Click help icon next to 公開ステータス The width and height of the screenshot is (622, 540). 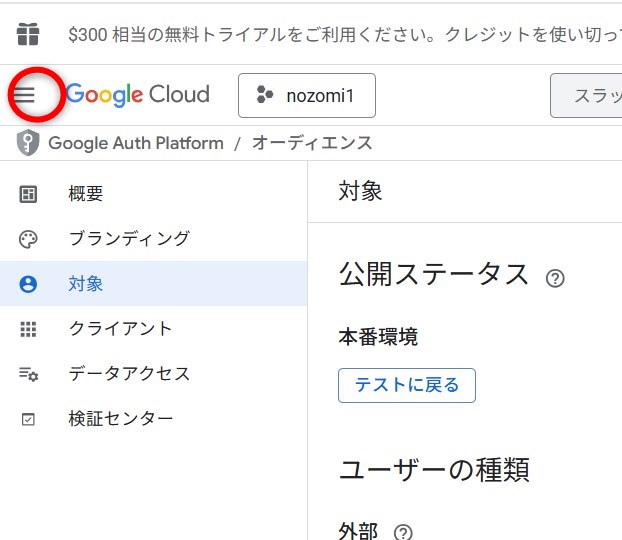coord(555,278)
